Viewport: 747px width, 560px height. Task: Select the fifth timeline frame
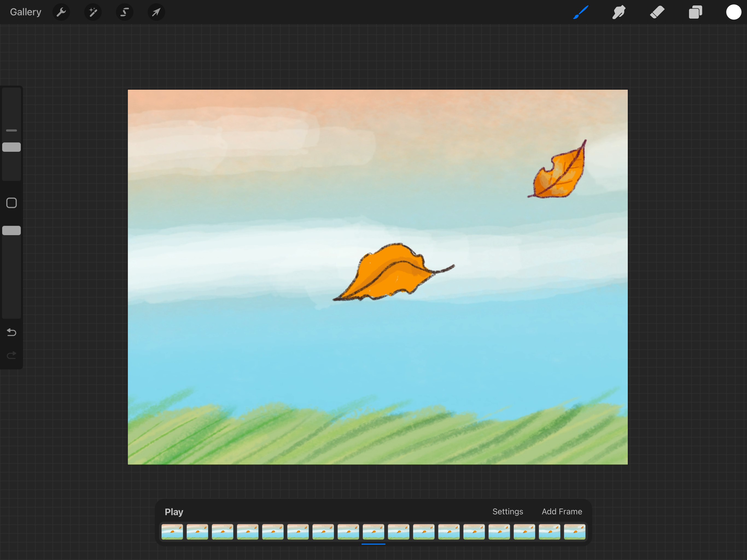(x=273, y=532)
